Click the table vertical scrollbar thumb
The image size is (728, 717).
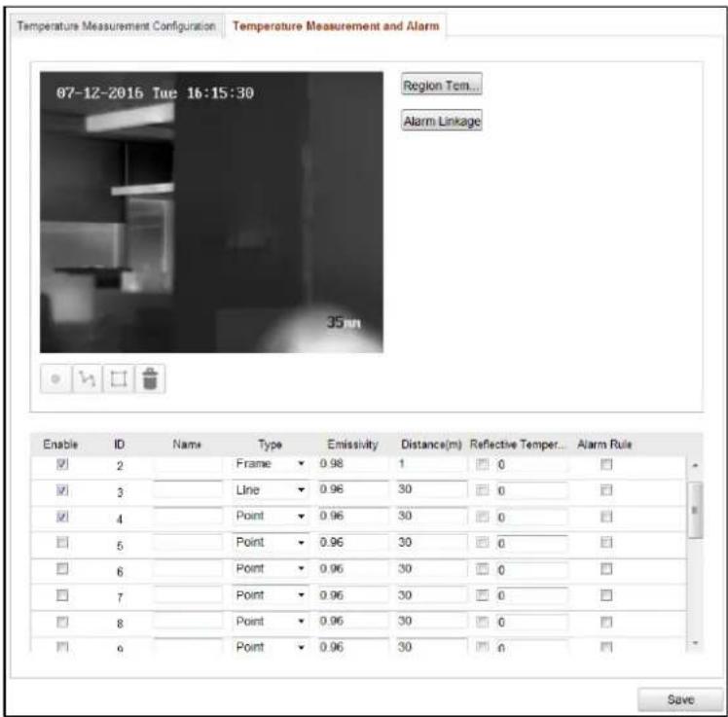(695, 510)
